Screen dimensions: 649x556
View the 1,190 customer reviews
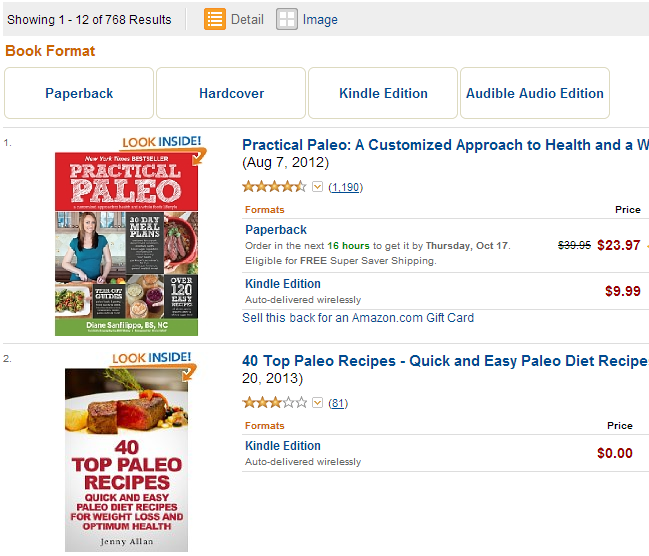point(345,188)
